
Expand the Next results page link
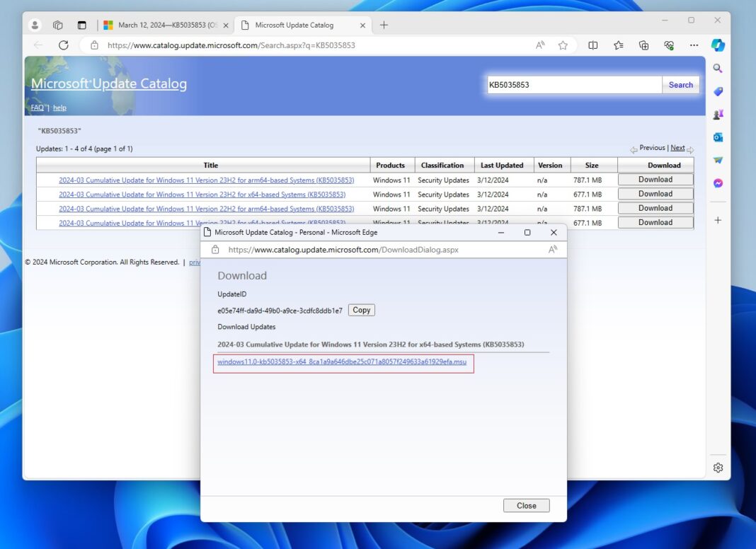click(677, 147)
